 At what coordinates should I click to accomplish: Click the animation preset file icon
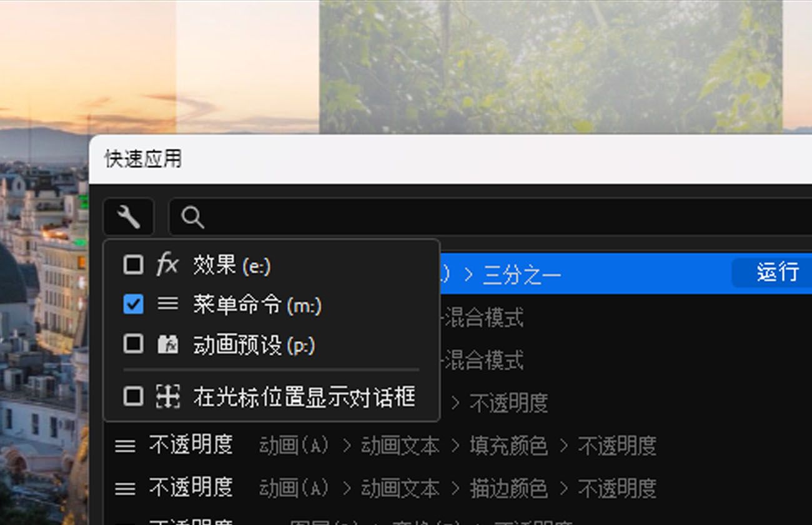click(x=167, y=344)
